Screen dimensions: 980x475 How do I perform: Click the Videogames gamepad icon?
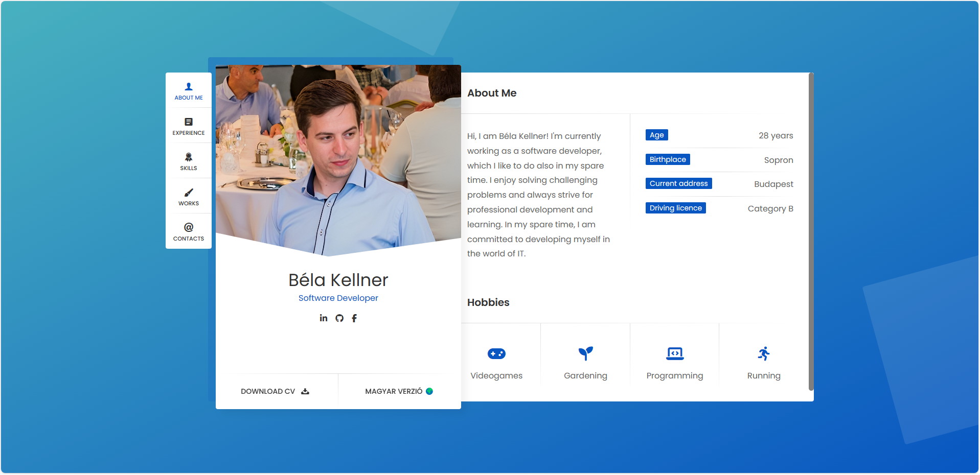[x=496, y=353]
